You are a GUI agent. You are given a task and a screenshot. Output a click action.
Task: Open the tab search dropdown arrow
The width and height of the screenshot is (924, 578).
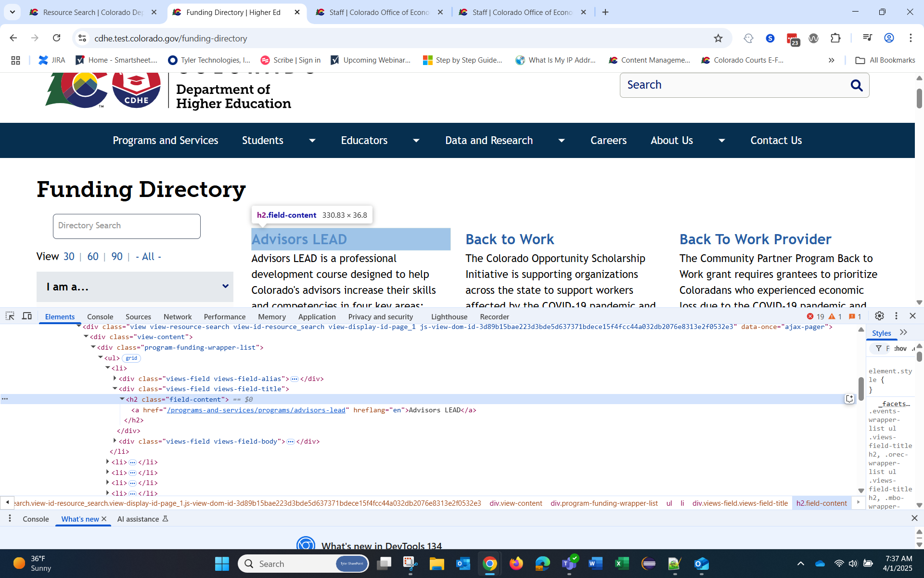pyautogui.click(x=12, y=12)
